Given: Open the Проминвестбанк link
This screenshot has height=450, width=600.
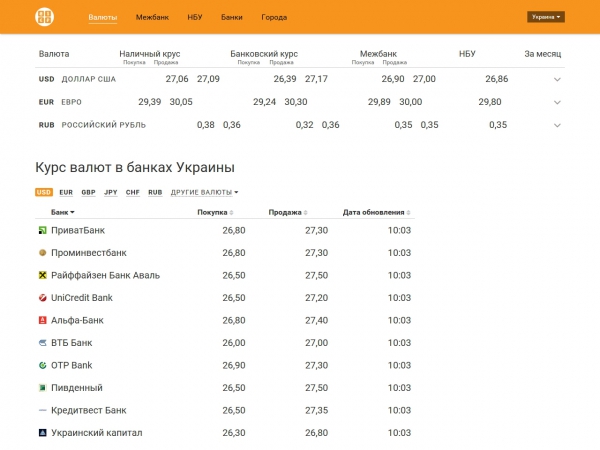Looking at the screenshot, I should click(x=89, y=253).
